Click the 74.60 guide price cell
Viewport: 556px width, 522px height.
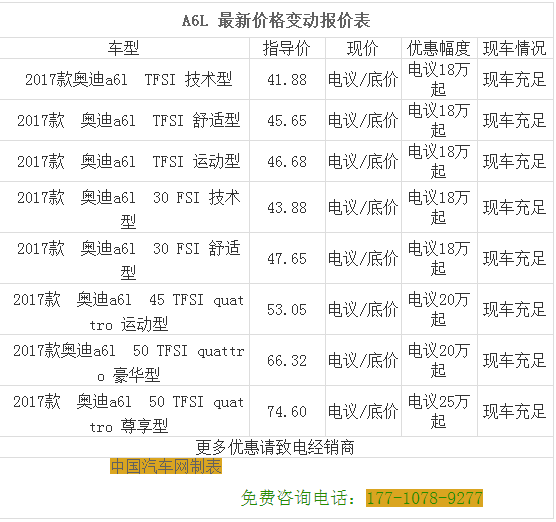[287, 412]
